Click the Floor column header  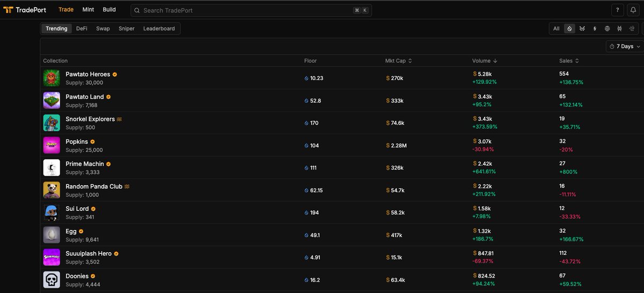click(x=310, y=61)
